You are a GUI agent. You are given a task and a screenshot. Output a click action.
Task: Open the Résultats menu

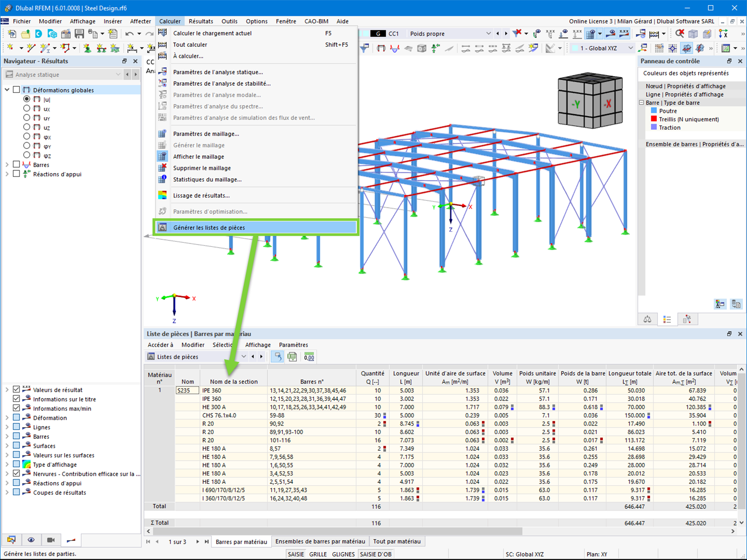[201, 21]
